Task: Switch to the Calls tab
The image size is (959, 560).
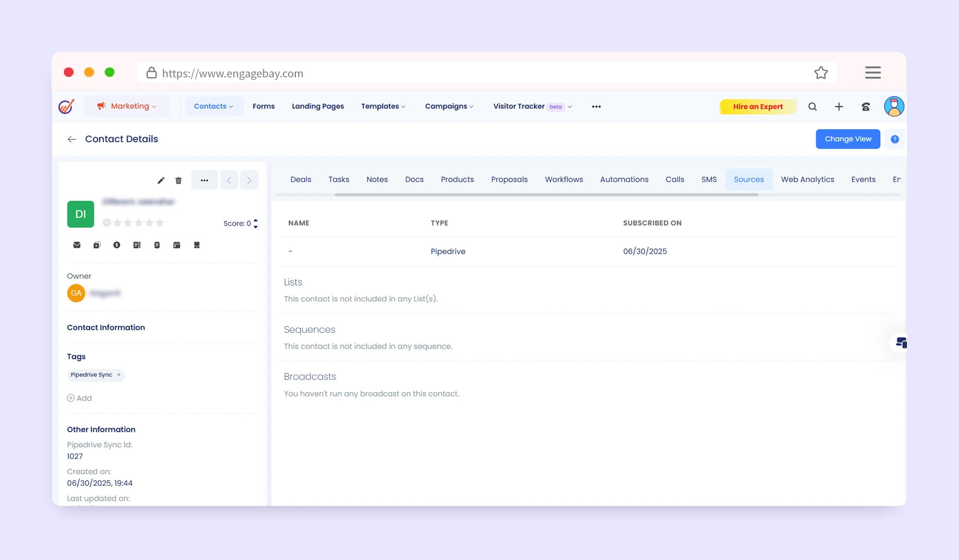Action: pos(675,179)
